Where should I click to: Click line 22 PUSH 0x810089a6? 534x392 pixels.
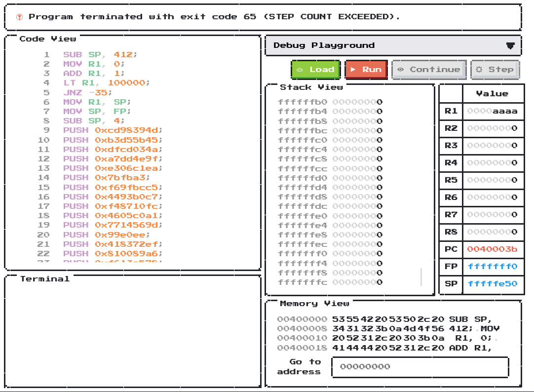113,254
